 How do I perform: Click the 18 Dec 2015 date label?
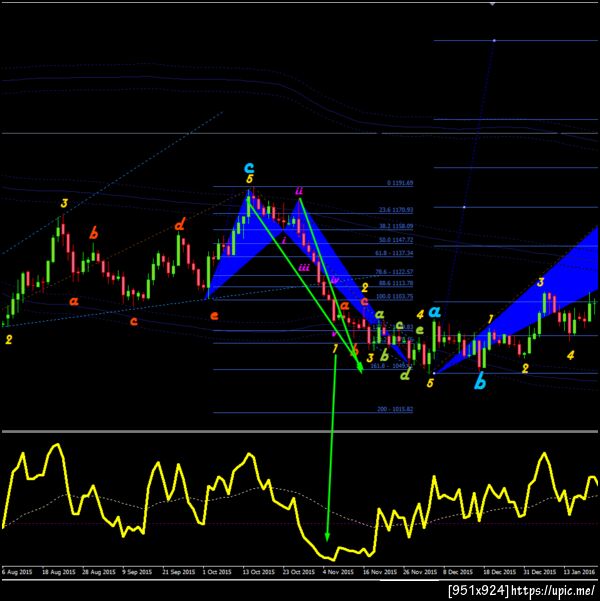[x=499, y=572]
